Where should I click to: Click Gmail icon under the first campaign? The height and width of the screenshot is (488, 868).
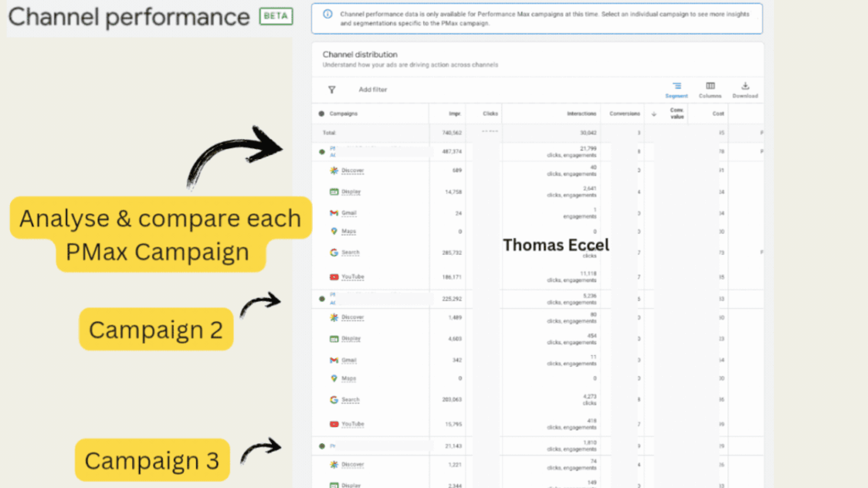[x=334, y=213]
